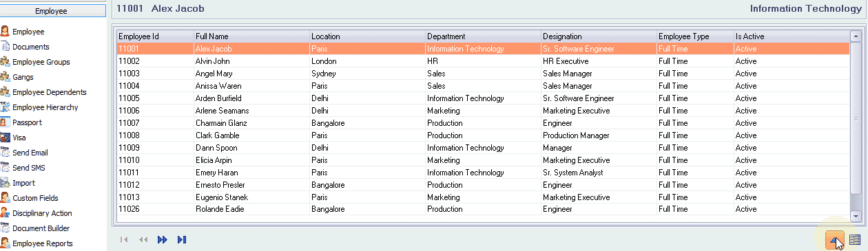
Task: Select the Arden Burfield row
Action: pyautogui.click(x=484, y=98)
